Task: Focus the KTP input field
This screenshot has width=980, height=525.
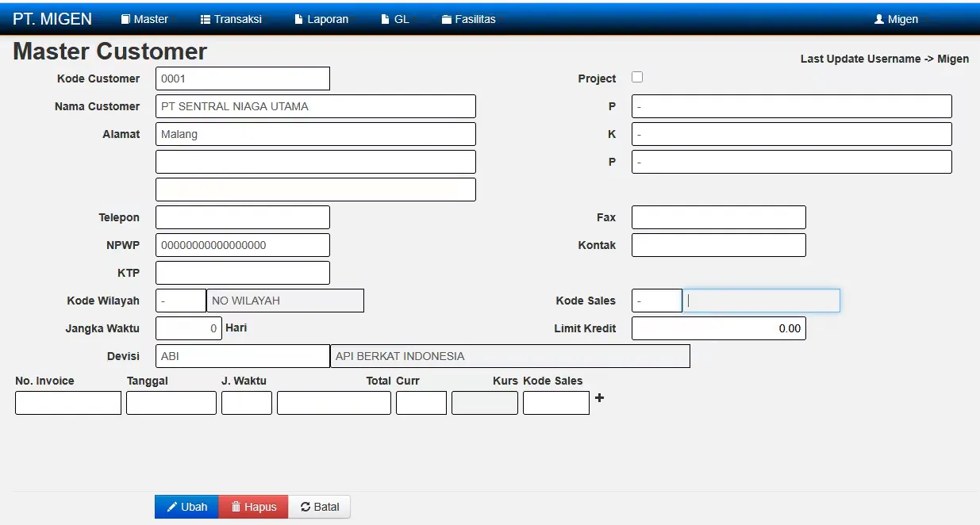Action: (x=243, y=273)
